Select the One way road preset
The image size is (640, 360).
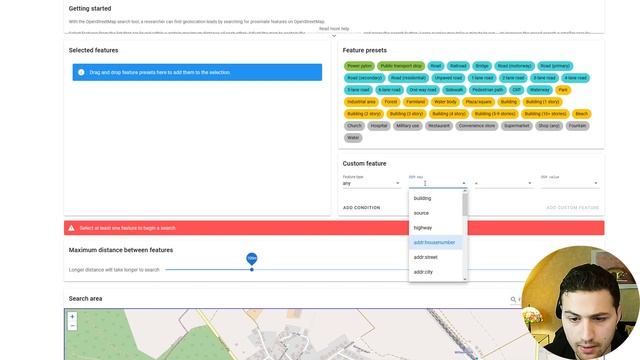tap(422, 90)
